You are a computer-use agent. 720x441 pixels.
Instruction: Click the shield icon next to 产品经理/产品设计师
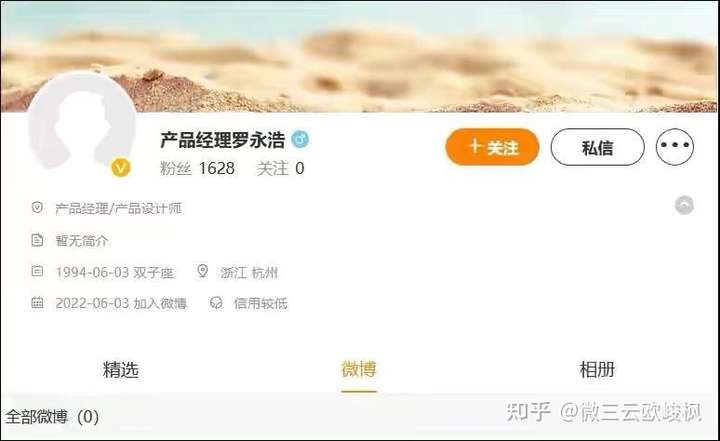pos(37,208)
